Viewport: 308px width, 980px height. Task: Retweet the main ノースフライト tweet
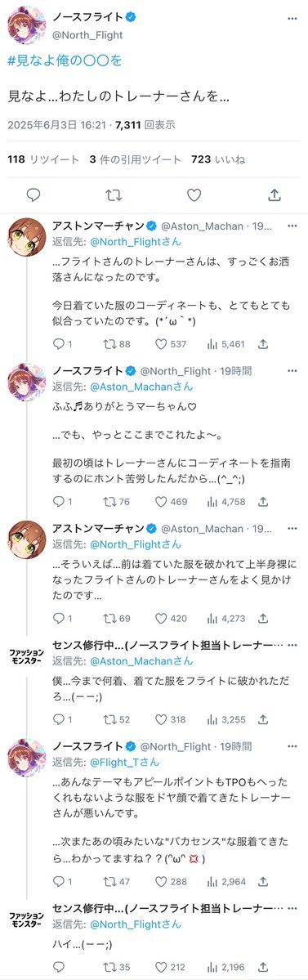[x=114, y=195]
